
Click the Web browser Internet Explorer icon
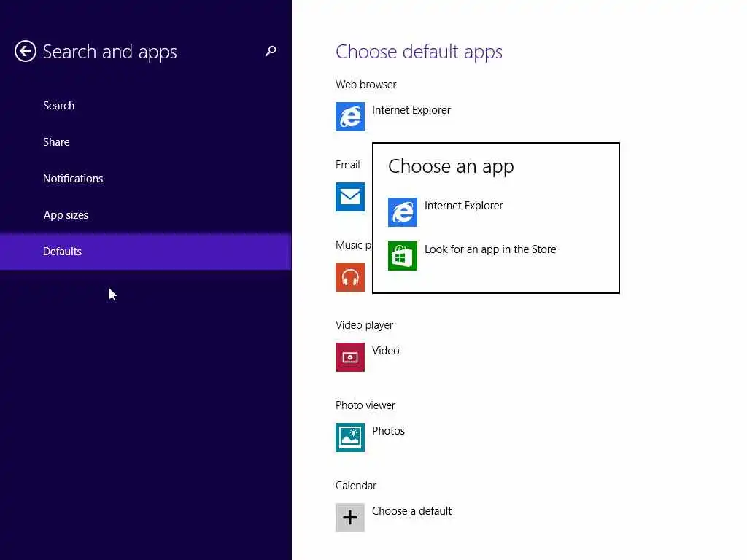click(x=350, y=117)
